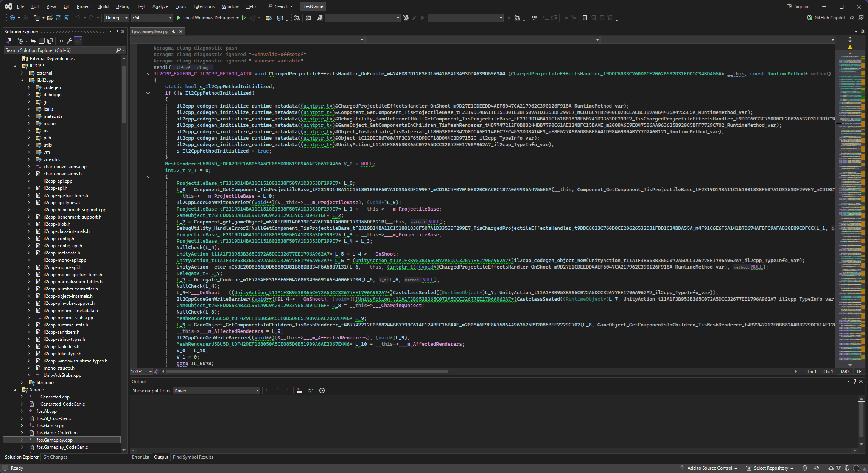868x473 pixels.
Task: Open the Analyze menu
Action: [160, 6]
